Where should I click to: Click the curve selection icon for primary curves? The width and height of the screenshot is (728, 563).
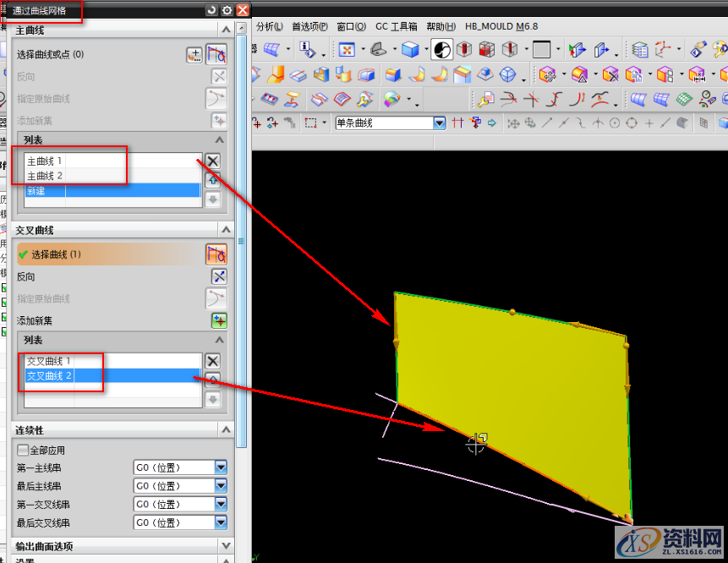point(216,55)
